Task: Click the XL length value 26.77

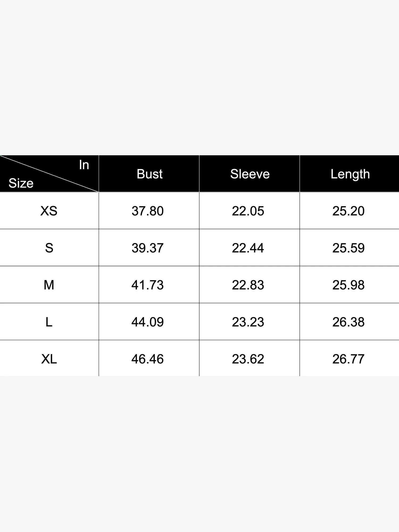Action: point(348,359)
